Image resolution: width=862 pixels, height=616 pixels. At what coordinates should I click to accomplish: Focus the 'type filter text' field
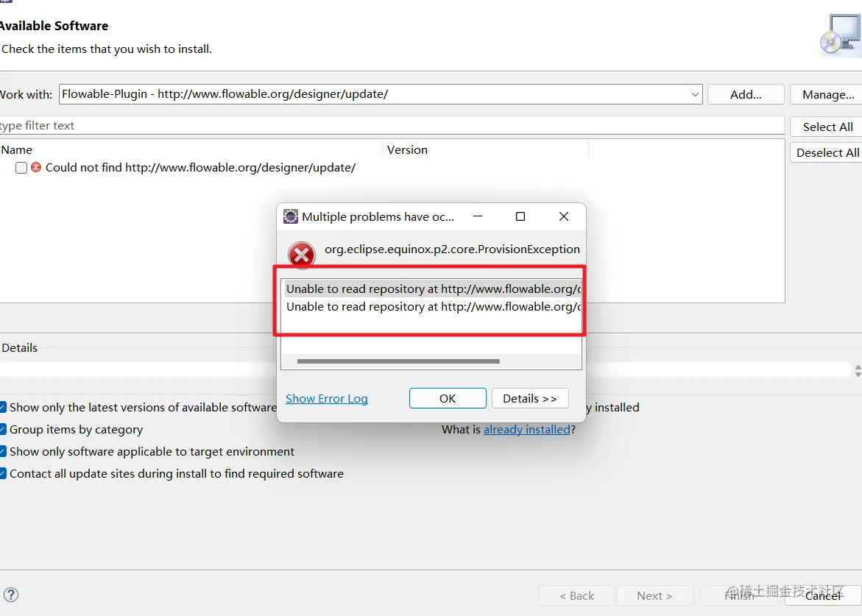[392, 126]
